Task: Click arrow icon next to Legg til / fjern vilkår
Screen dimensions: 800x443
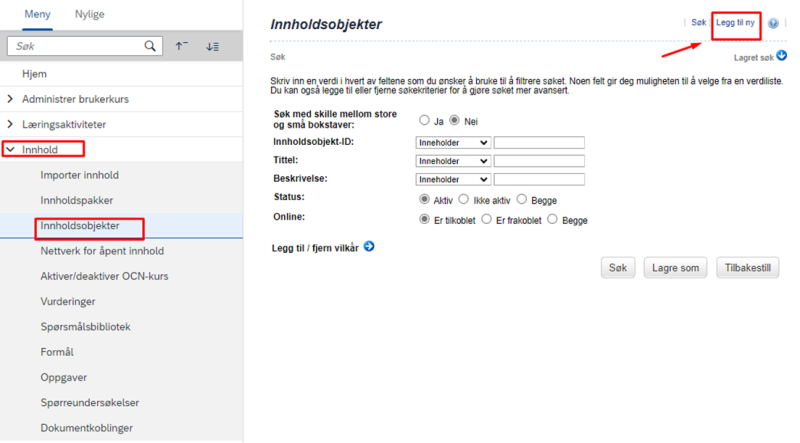Action: click(369, 247)
